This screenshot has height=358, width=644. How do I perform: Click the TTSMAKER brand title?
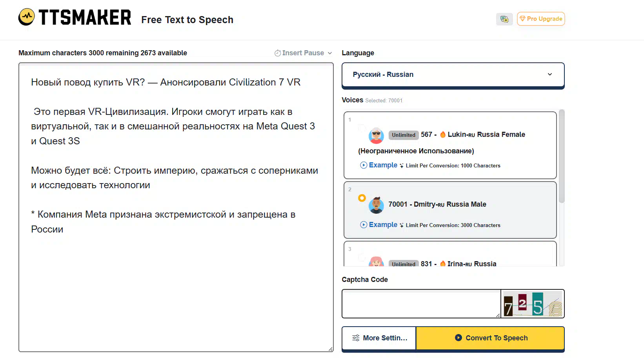tap(85, 18)
